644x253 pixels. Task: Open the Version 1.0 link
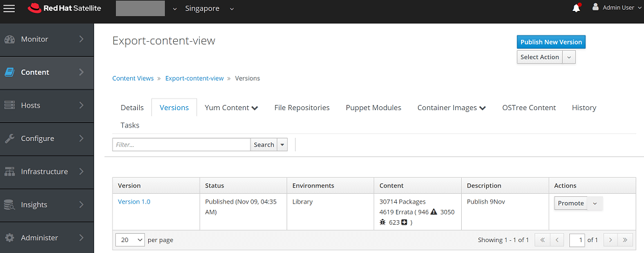coord(134,201)
